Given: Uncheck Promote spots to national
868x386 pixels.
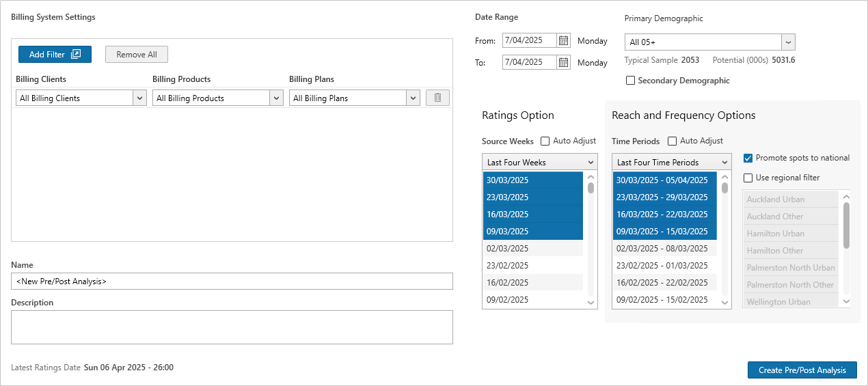Looking at the screenshot, I should 748,158.
